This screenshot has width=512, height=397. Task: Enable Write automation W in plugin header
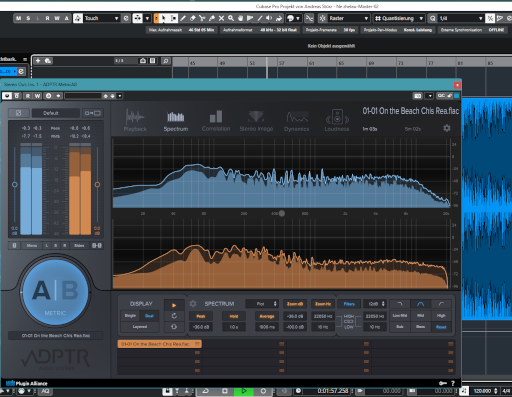tap(37, 96)
